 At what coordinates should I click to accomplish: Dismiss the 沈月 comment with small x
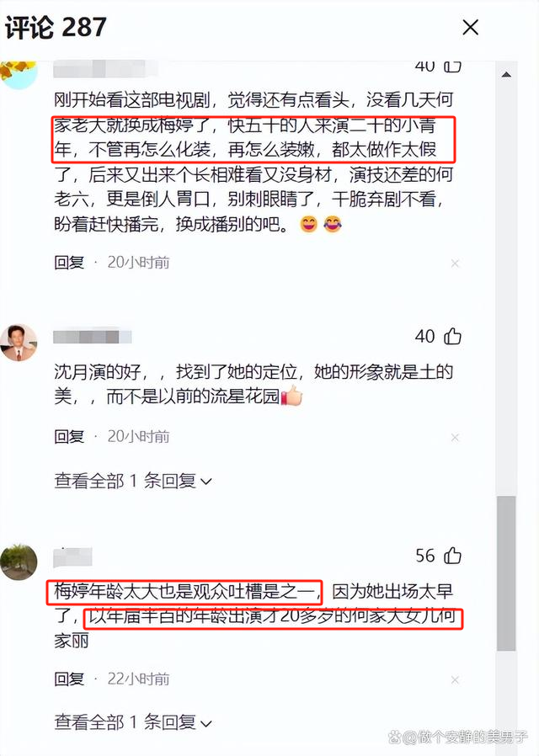[x=455, y=437]
